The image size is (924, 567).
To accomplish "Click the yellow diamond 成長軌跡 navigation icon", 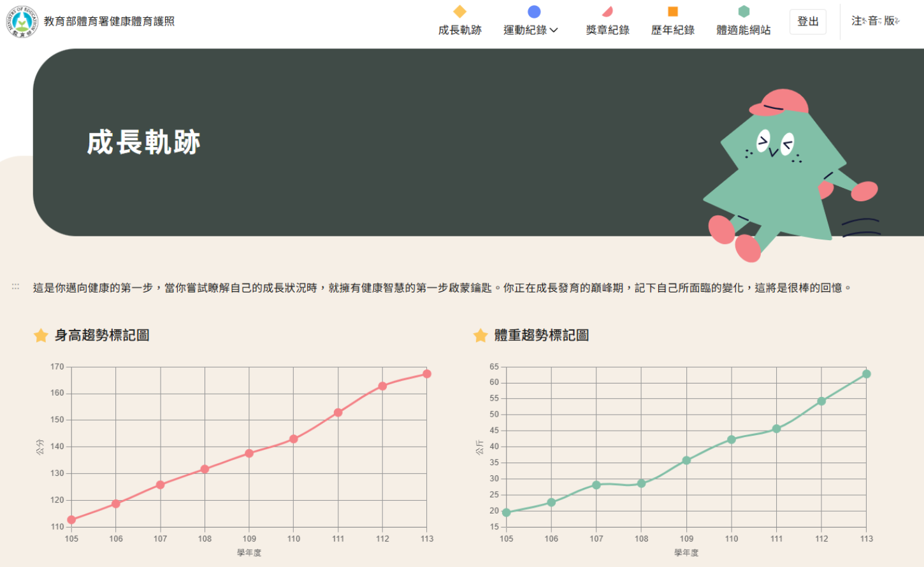I will (x=461, y=11).
